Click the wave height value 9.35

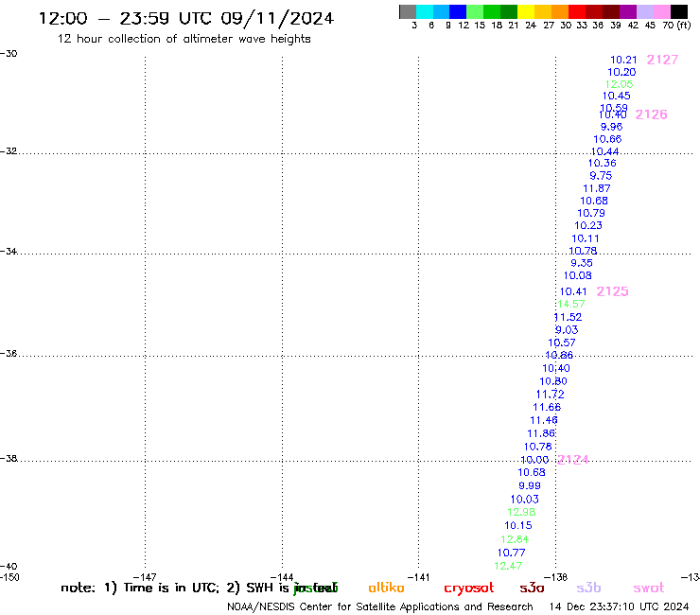581,263
